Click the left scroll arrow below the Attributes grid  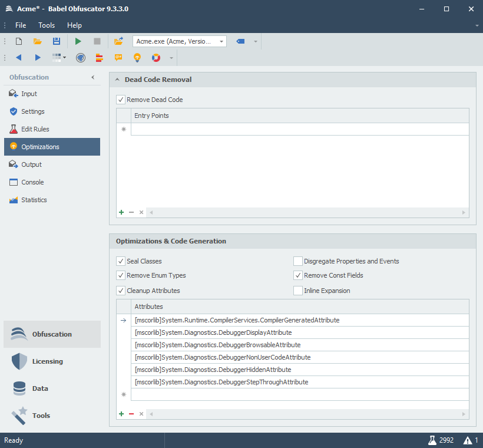coord(151,414)
